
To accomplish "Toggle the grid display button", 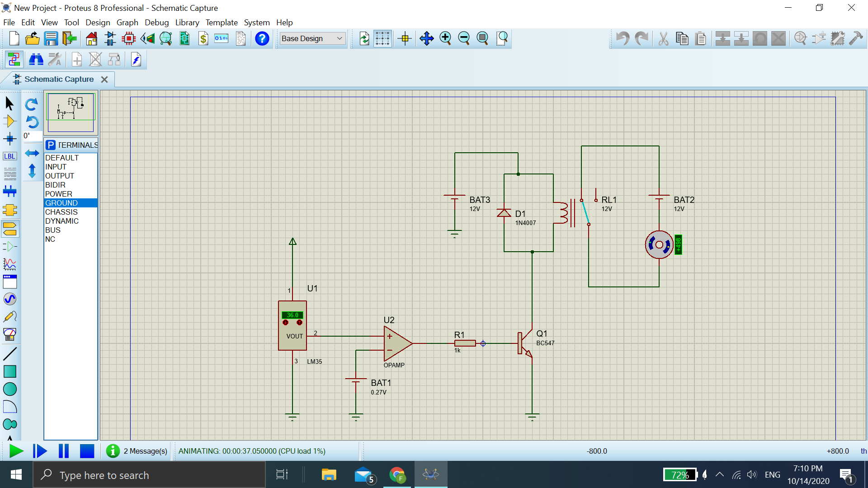I will tap(382, 38).
